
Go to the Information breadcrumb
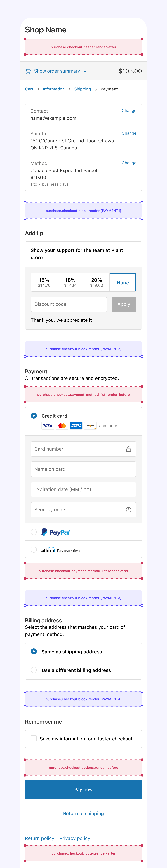tap(53, 89)
